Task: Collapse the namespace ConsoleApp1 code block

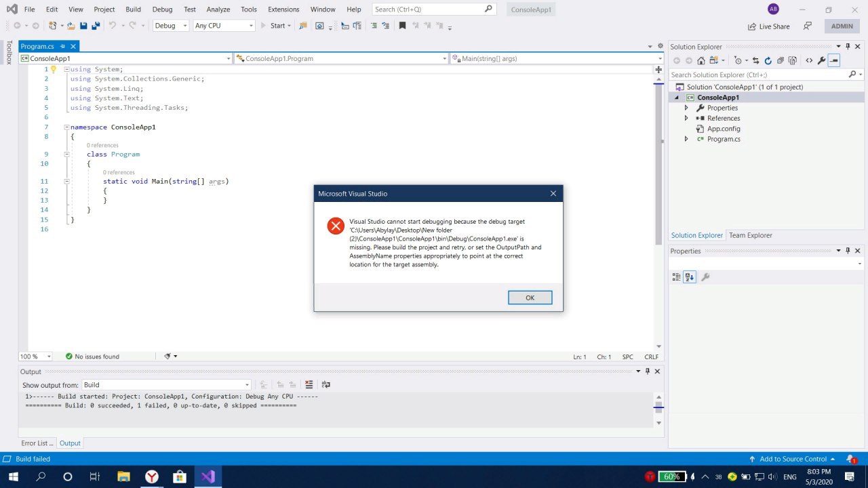Action: pyautogui.click(x=66, y=127)
